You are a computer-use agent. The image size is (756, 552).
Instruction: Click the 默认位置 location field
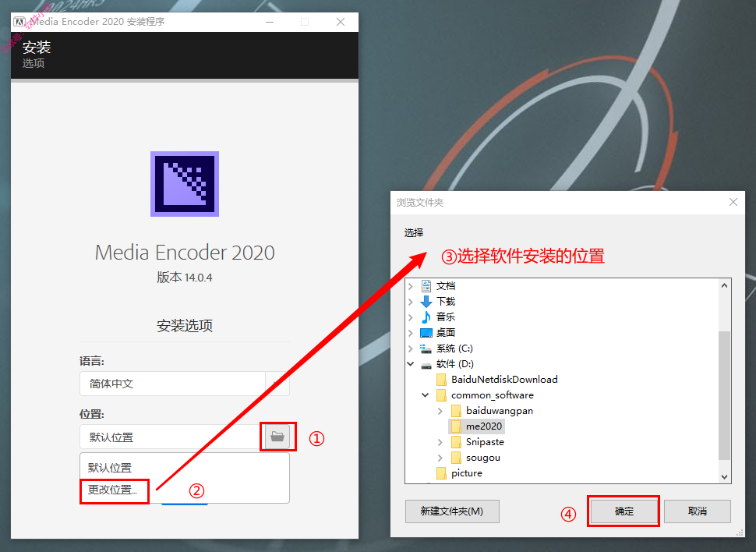click(x=172, y=437)
